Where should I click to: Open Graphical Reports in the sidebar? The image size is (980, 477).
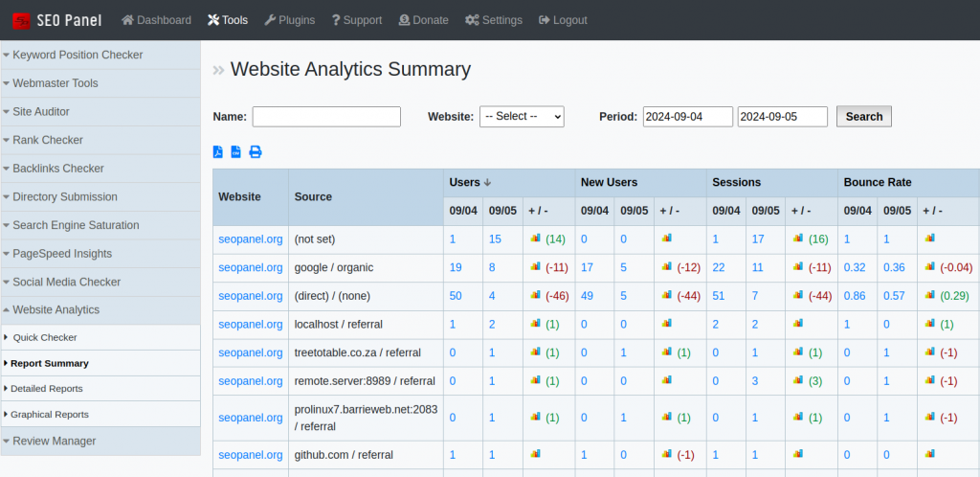[50, 415]
